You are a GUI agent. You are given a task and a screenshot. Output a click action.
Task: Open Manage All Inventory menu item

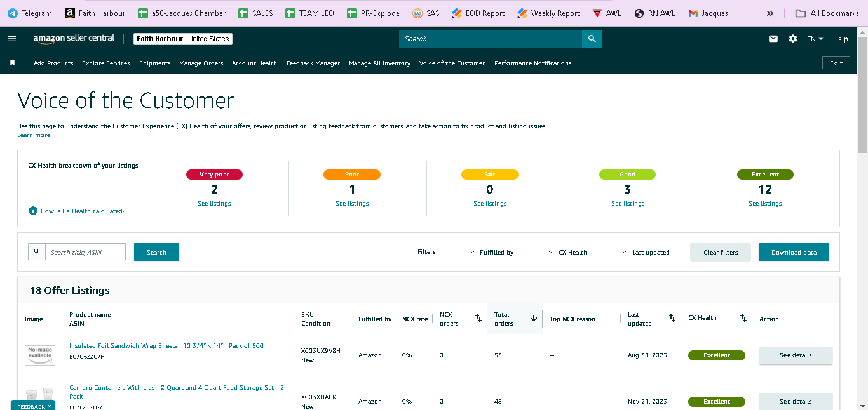tap(379, 63)
